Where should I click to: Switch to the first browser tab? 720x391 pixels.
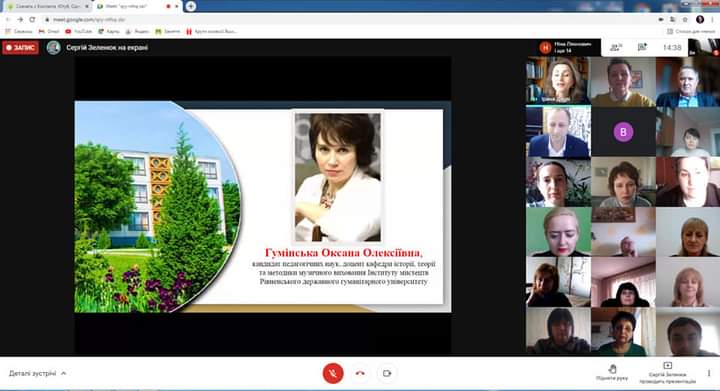pyautogui.click(x=47, y=6)
